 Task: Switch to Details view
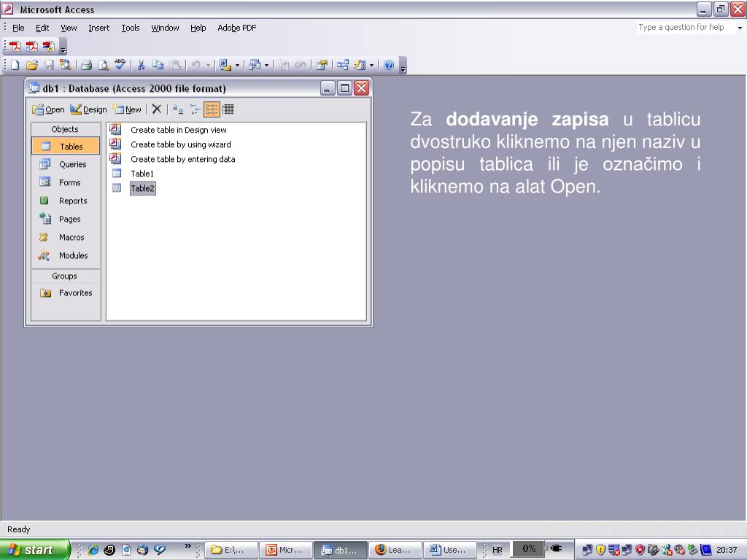tap(228, 109)
